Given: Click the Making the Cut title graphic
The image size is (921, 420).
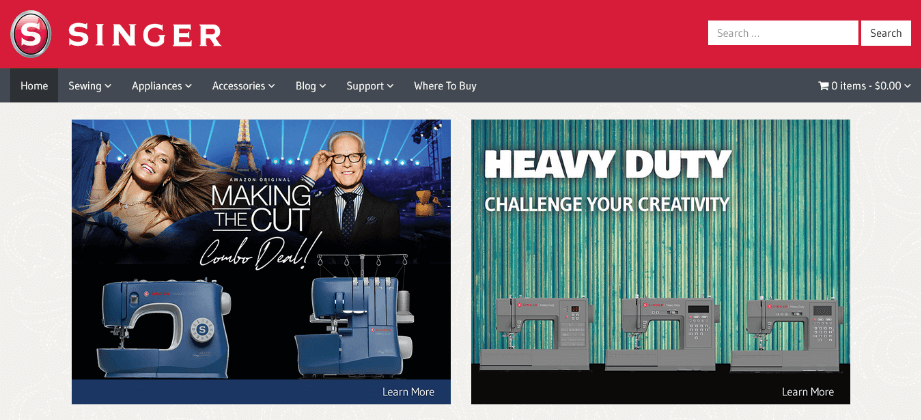Looking at the screenshot, I should [x=260, y=209].
